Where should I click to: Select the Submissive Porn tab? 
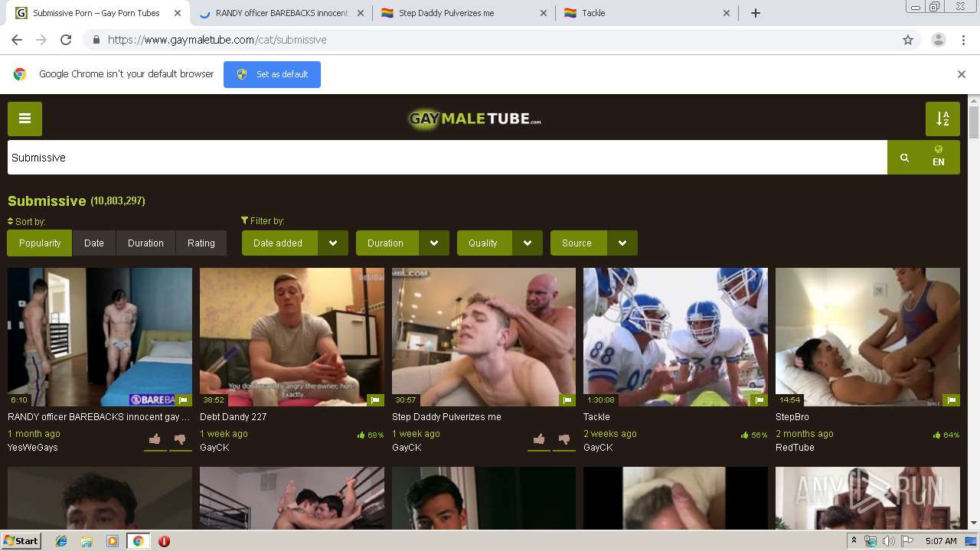(100, 13)
